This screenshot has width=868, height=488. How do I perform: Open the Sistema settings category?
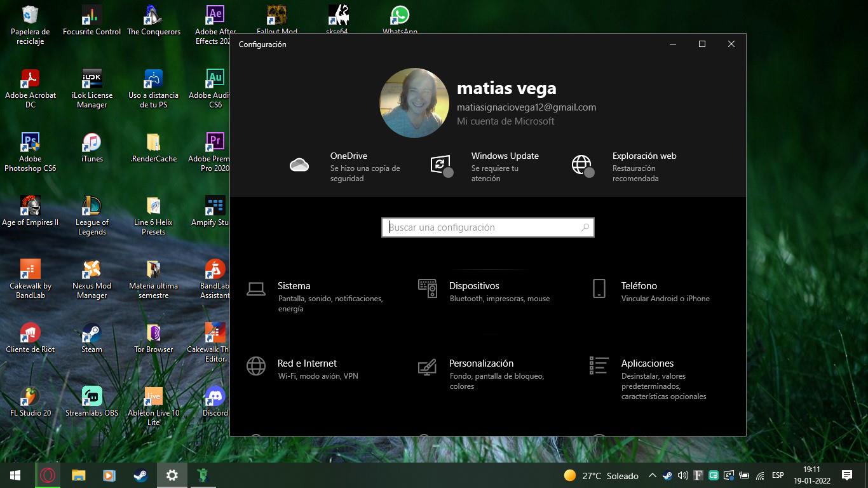pyautogui.click(x=294, y=287)
